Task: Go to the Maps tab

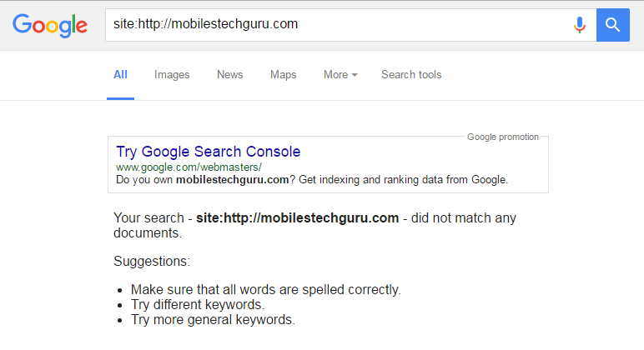Action: pos(284,75)
